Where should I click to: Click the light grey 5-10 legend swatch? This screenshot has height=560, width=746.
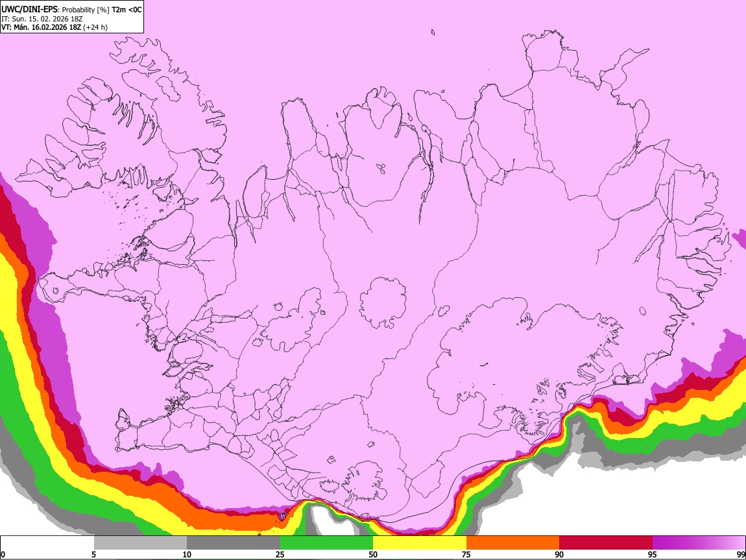click(140, 542)
